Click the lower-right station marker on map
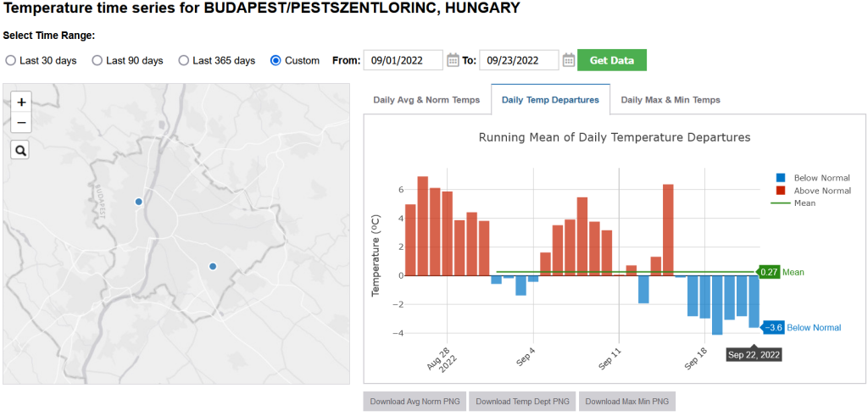868x416 pixels. [x=213, y=266]
